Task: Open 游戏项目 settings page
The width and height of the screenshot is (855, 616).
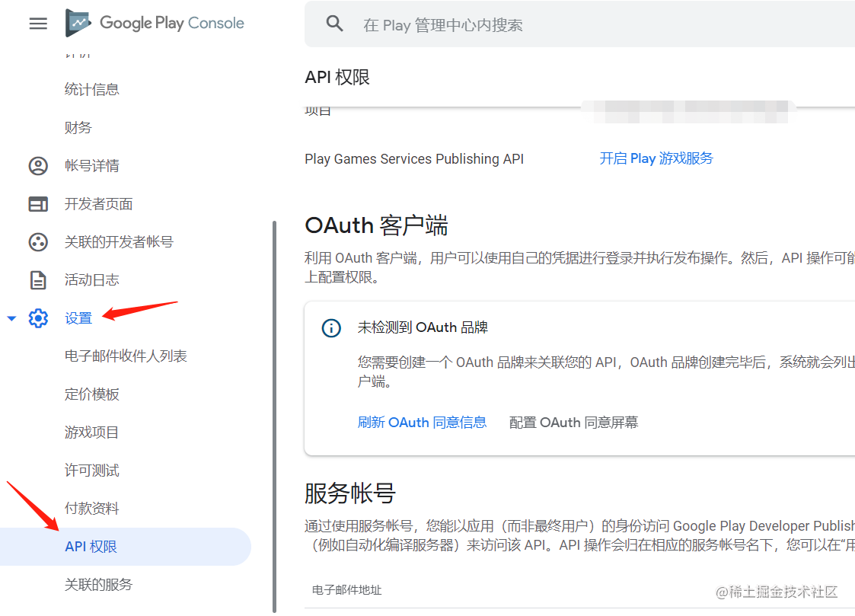Action: (91, 432)
